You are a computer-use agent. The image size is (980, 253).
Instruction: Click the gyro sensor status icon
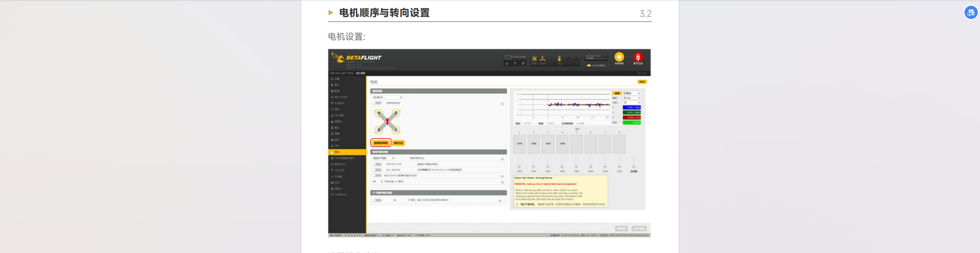click(x=534, y=59)
